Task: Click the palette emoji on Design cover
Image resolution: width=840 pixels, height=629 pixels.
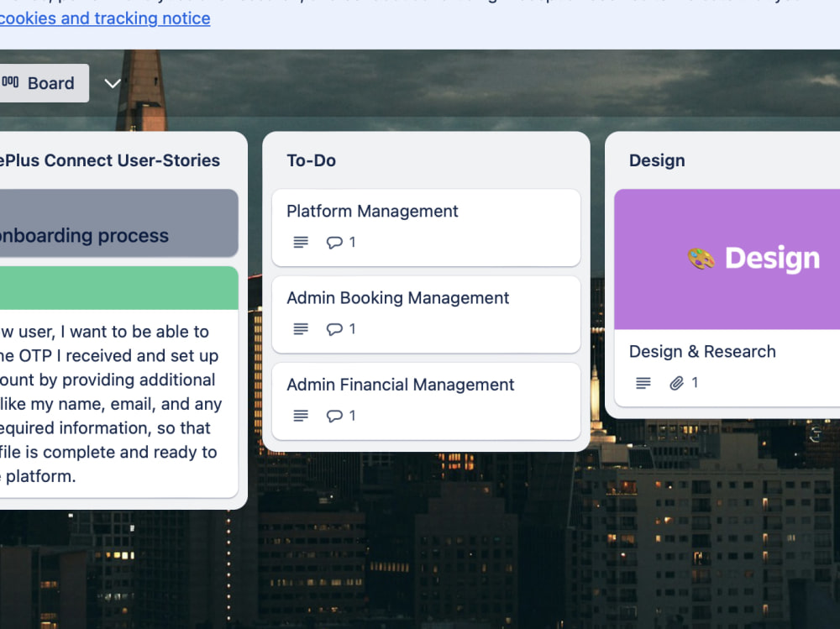Action: pos(701,259)
